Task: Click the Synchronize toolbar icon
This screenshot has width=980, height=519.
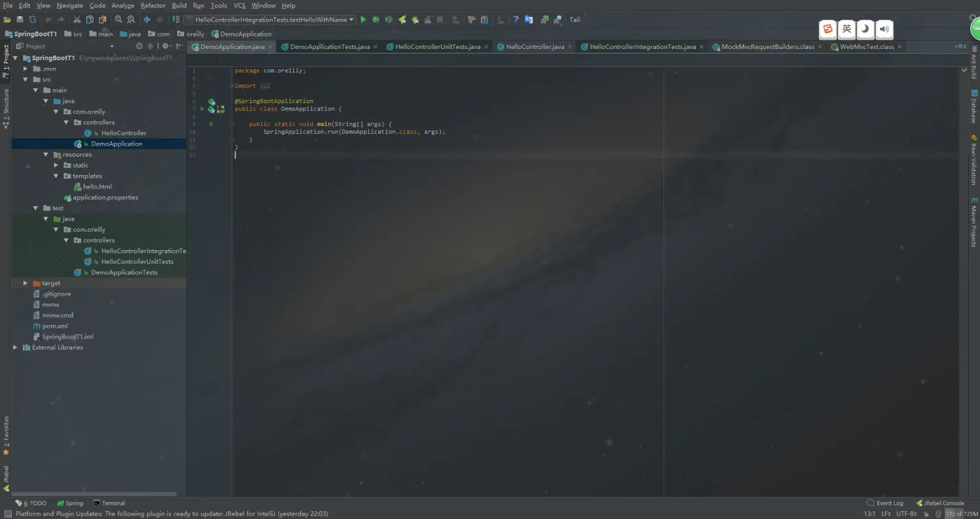Action: 32,20
